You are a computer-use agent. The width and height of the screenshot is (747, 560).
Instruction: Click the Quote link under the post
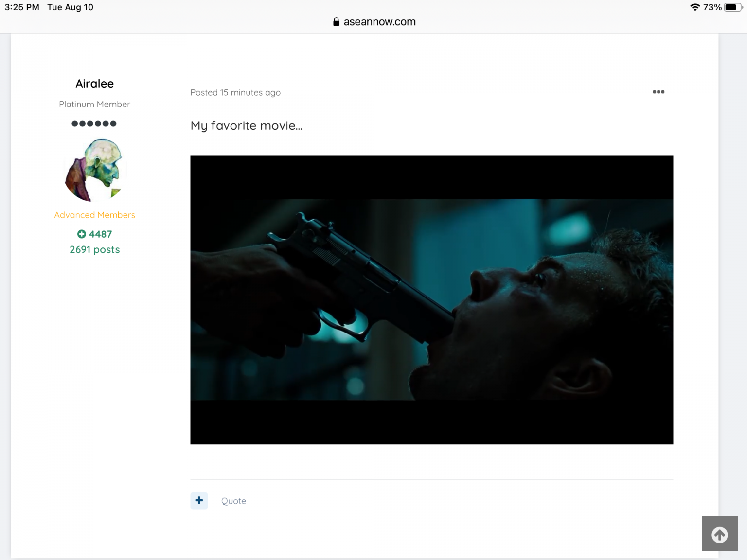pyautogui.click(x=233, y=501)
